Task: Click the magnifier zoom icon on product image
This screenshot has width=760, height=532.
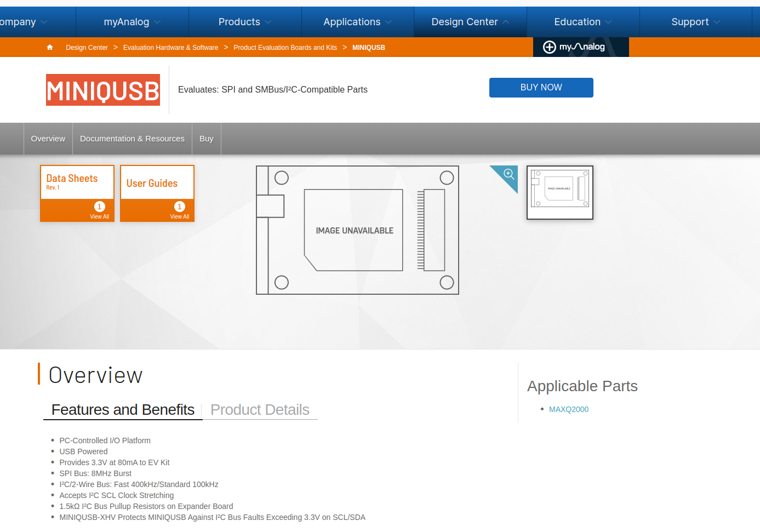Action: tap(508, 174)
